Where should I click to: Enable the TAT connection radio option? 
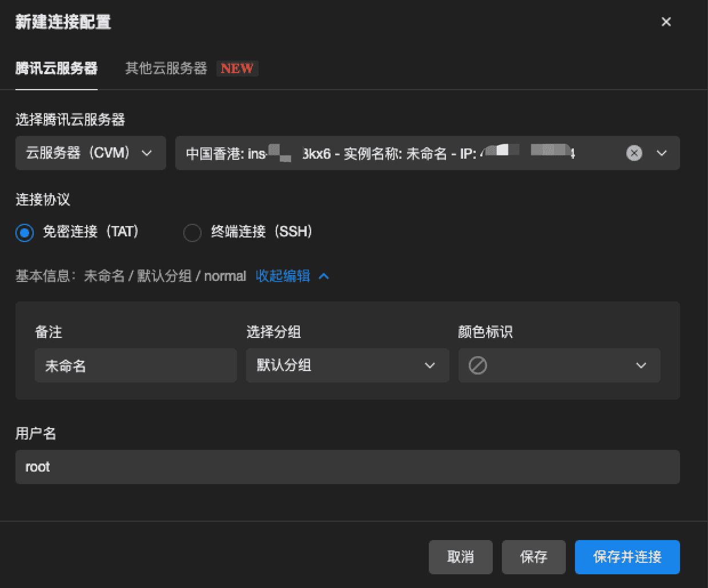(x=25, y=232)
